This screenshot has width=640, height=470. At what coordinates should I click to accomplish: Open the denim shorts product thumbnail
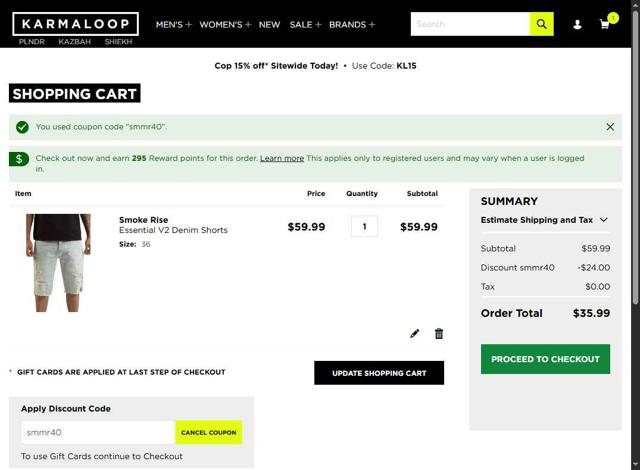(58, 263)
